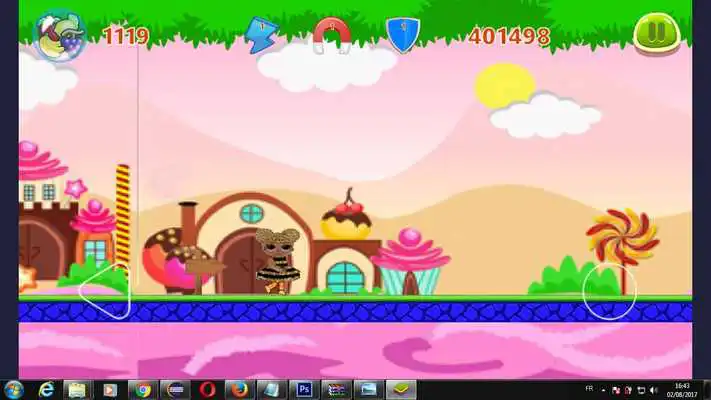Launch Firefox from the taskbar
711x400 pixels.
pos(238,389)
